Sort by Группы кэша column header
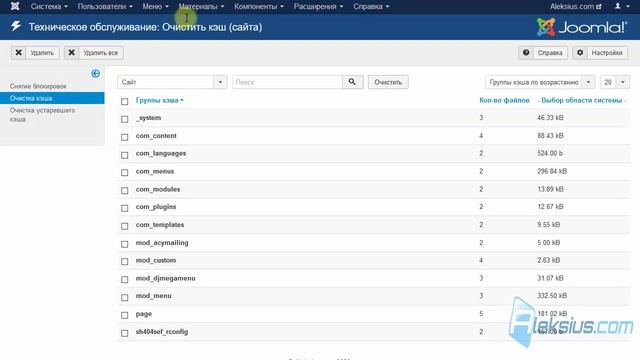This screenshot has width=640, height=360. point(160,100)
